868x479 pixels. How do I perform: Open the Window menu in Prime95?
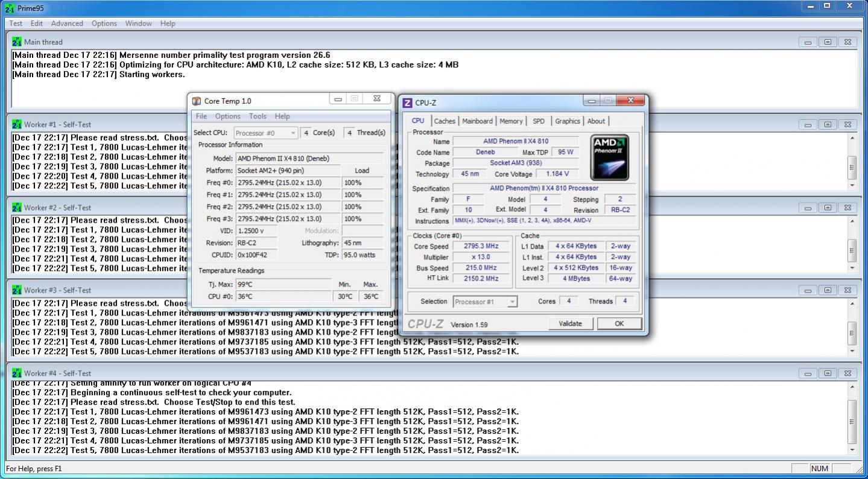pyautogui.click(x=139, y=24)
